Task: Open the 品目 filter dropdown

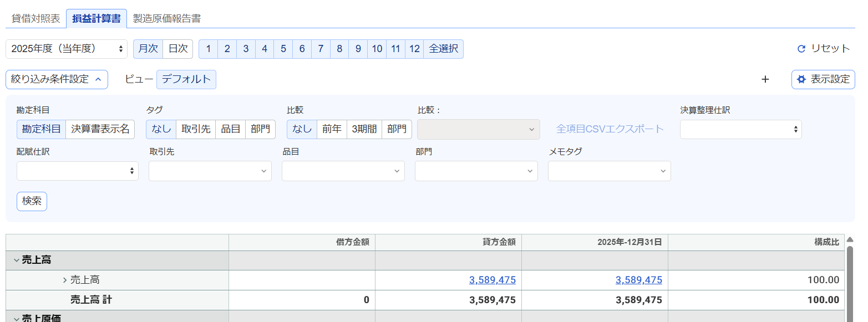Action: (343, 171)
